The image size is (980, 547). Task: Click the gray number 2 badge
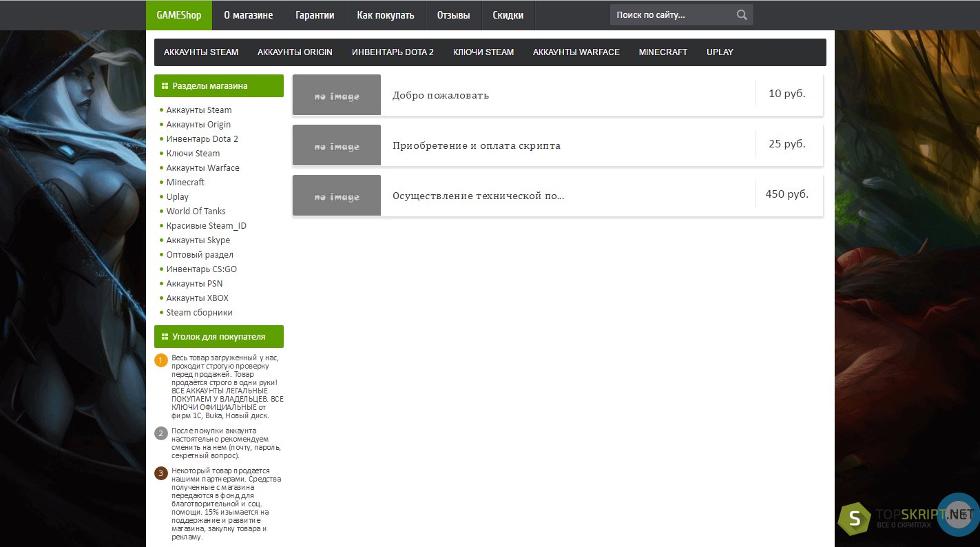161,433
